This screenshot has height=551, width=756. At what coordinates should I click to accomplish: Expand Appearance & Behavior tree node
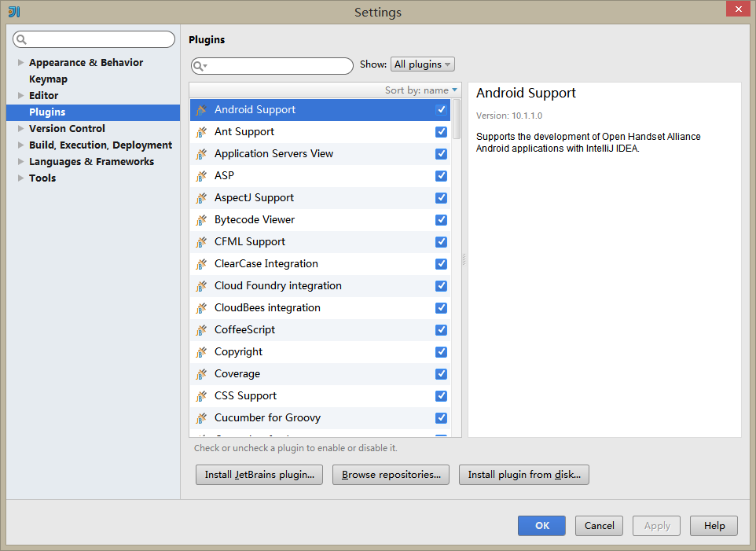20,63
